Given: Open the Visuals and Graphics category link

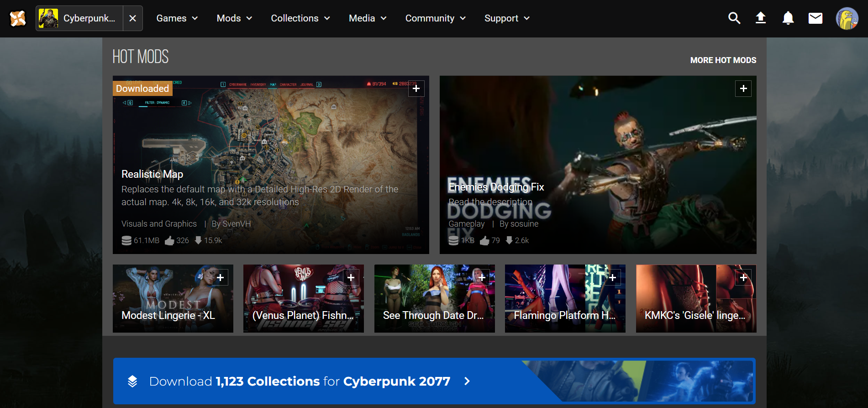Looking at the screenshot, I should [159, 224].
